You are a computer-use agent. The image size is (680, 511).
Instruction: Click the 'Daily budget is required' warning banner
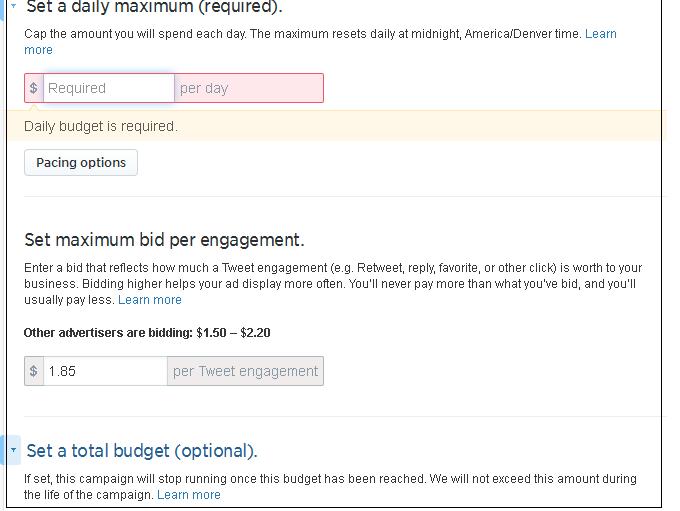tap(101, 126)
